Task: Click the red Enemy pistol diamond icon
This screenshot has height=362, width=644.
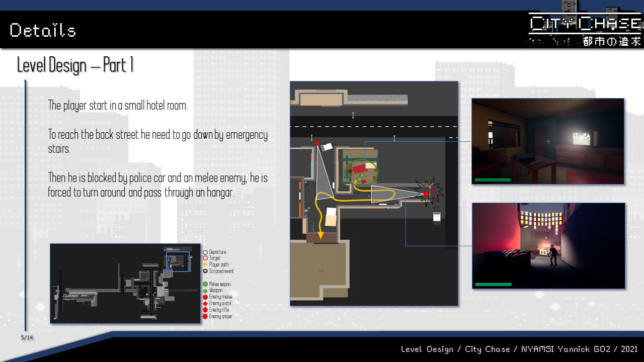Action: click(x=205, y=304)
